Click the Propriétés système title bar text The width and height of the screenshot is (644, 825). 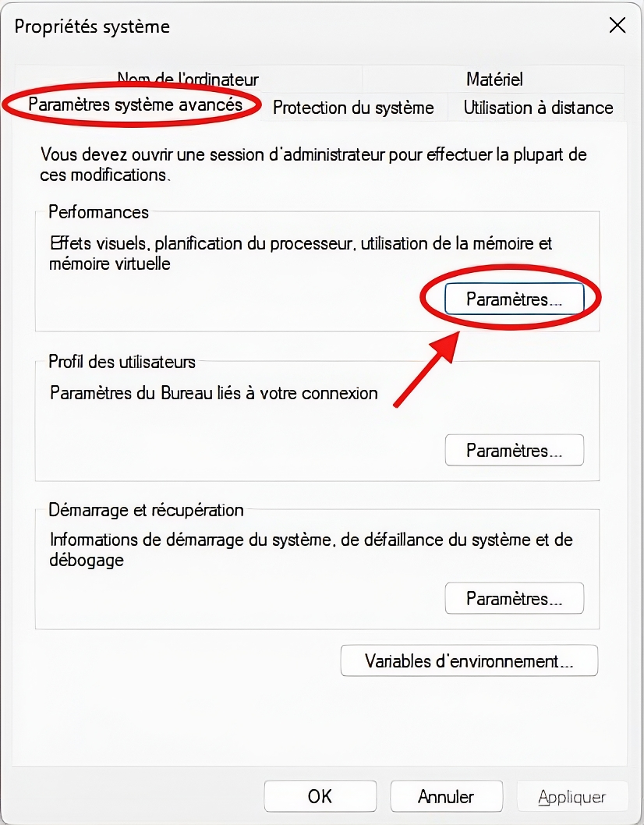[92, 27]
